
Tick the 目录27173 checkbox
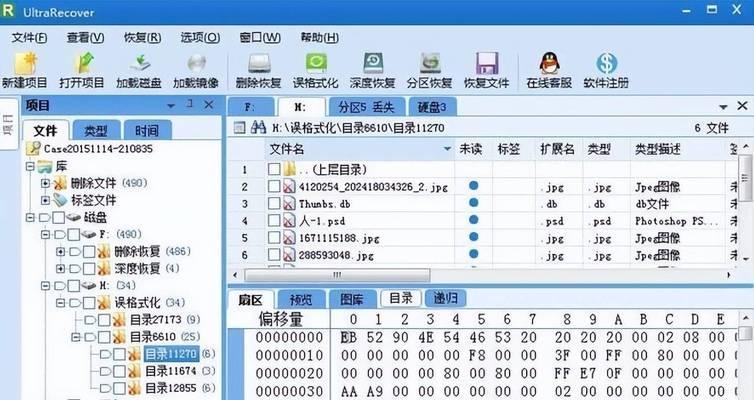click(x=105, y=319)
